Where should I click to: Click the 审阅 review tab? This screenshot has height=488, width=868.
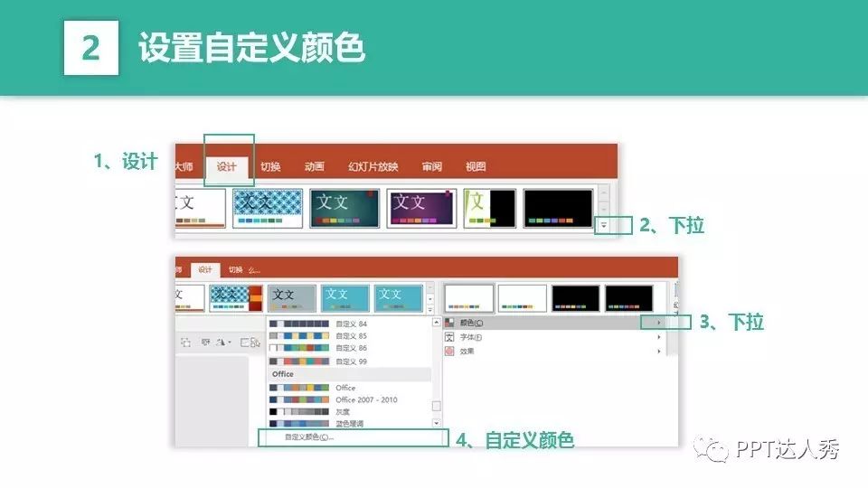431,166
